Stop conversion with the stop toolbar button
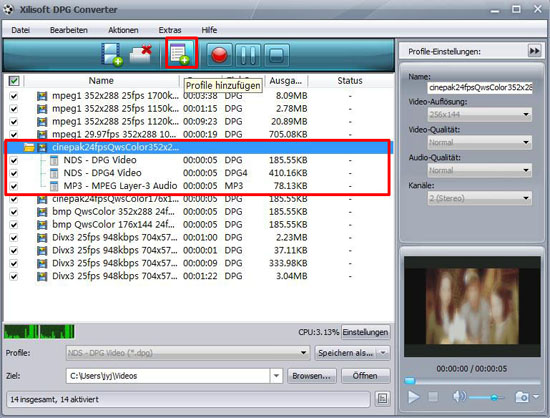This screenshot has height=418, width=550. click(276, 55)
